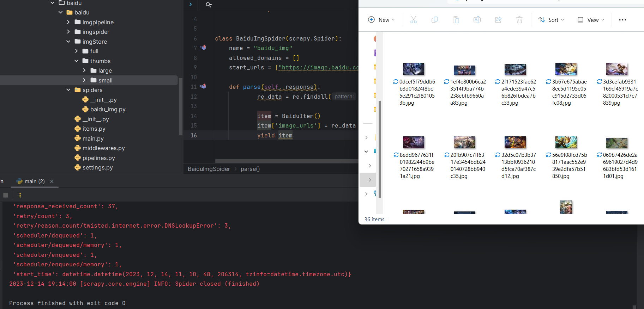Click the project tree vertical scrollbar
The width and height of the screenshot is (644, 309).
181,106
